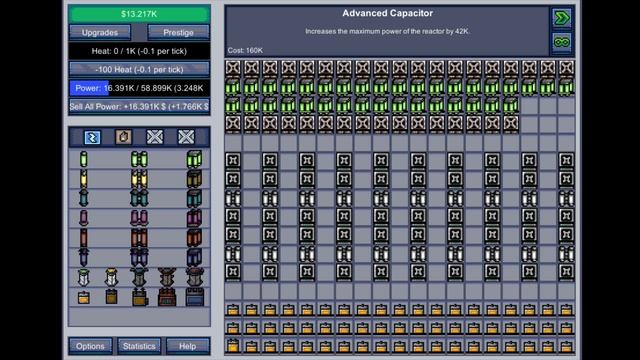This screenshot has height=360, width=640.
Task: Open the Help page
Action: [188, 346]
